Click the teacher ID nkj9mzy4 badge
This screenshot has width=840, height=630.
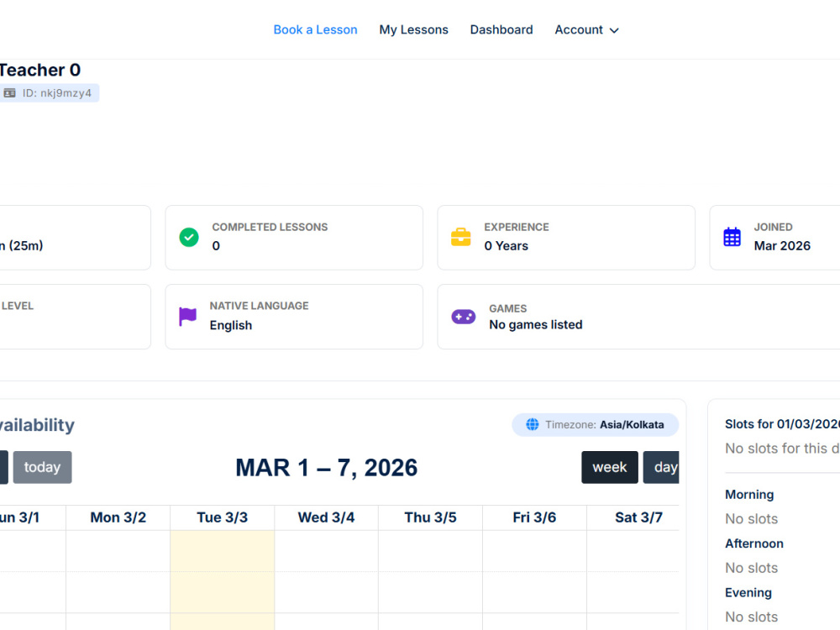(x=49, y=93)
